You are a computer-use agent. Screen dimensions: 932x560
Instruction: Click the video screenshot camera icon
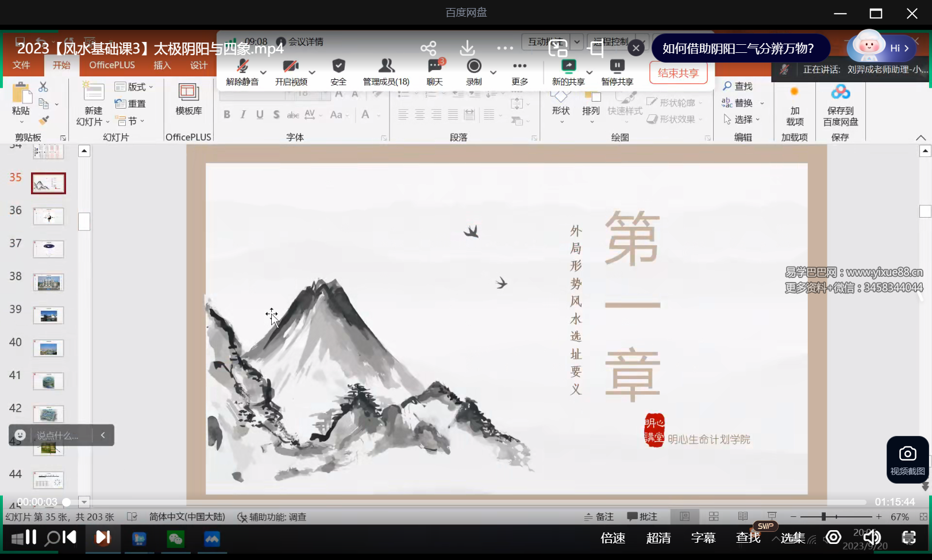pyautogui.click(x=907, y=454)
